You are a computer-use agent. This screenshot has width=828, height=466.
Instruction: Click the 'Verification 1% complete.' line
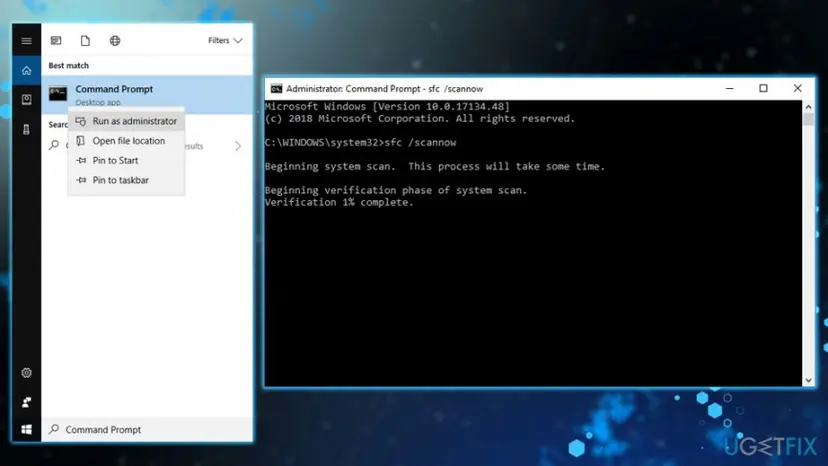(339, 202)
